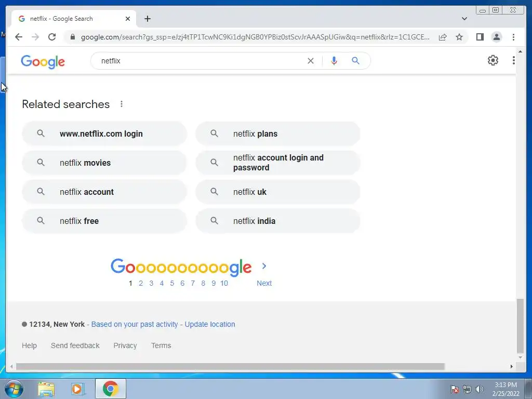
Task: Open Windows Explorer from the taskbar
Action: [46, 389]
